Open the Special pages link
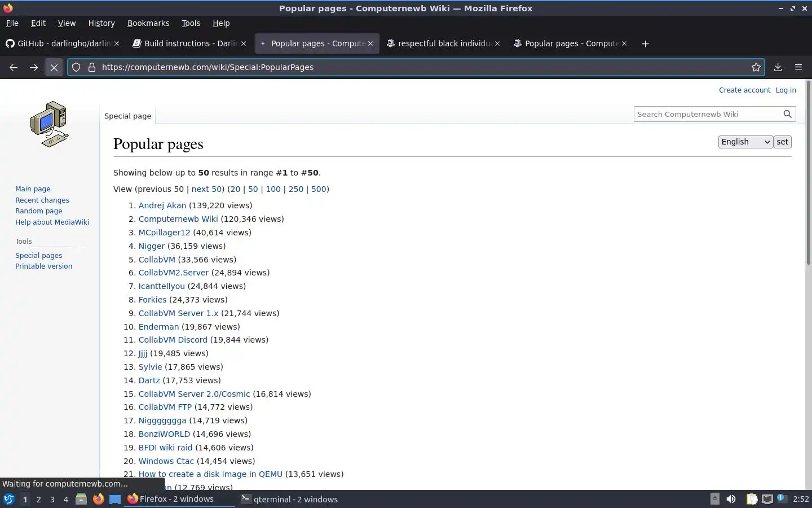Image resolution: width=812 pixels, height=508 pixels. (x=39, y=256)
